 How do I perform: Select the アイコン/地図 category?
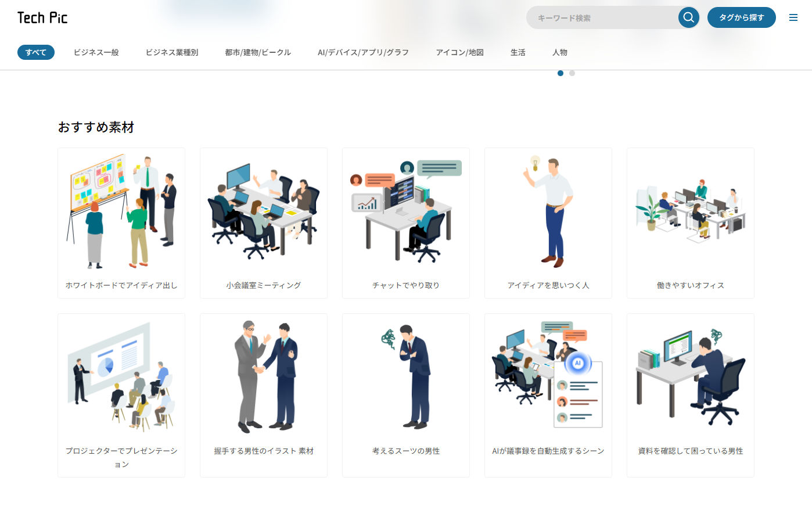tap(459, 52)
